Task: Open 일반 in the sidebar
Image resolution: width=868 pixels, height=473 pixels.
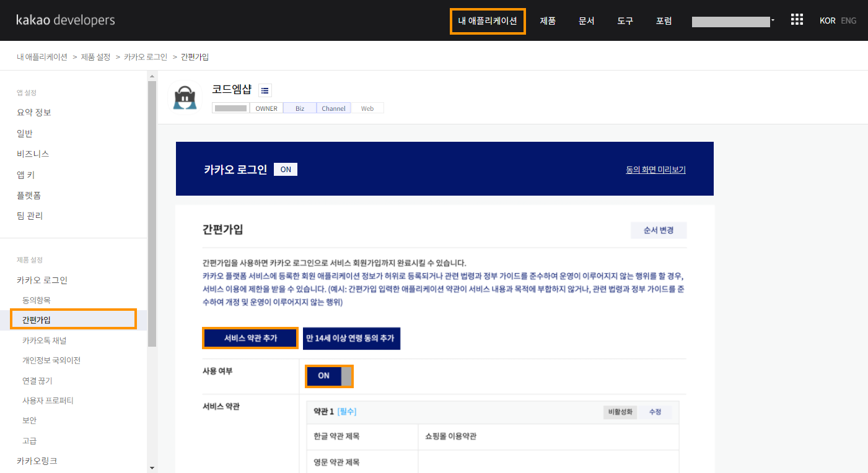Action: tap(25, 133)
